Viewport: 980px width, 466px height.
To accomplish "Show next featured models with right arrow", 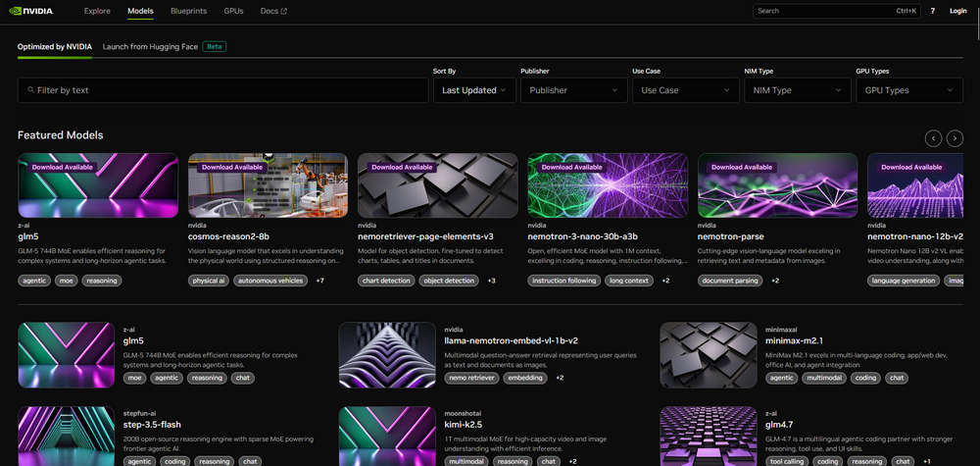I will pos(955,138).
